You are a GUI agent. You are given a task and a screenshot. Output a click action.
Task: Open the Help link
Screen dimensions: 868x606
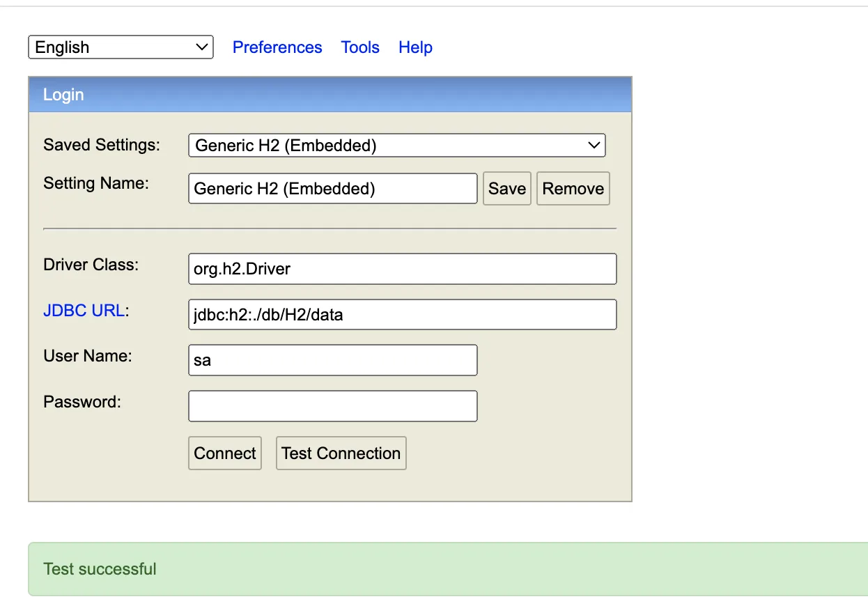415,47
